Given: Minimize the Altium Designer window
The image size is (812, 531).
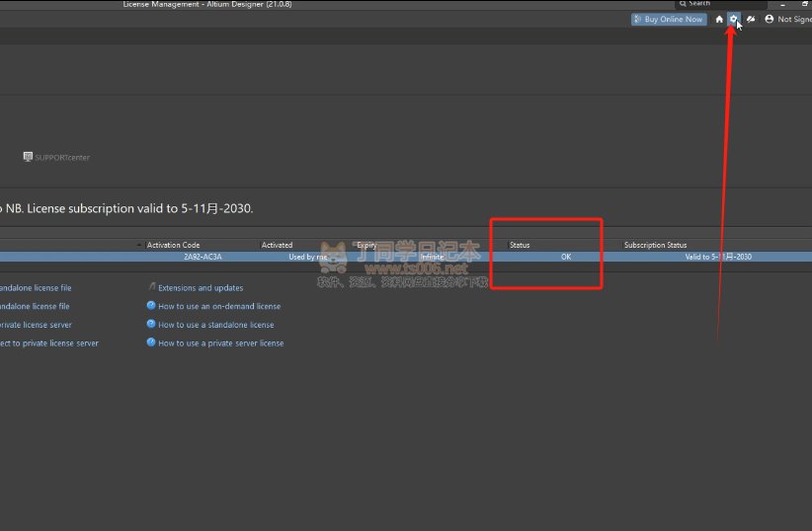Looking at the screenshot, I should 782,4.
